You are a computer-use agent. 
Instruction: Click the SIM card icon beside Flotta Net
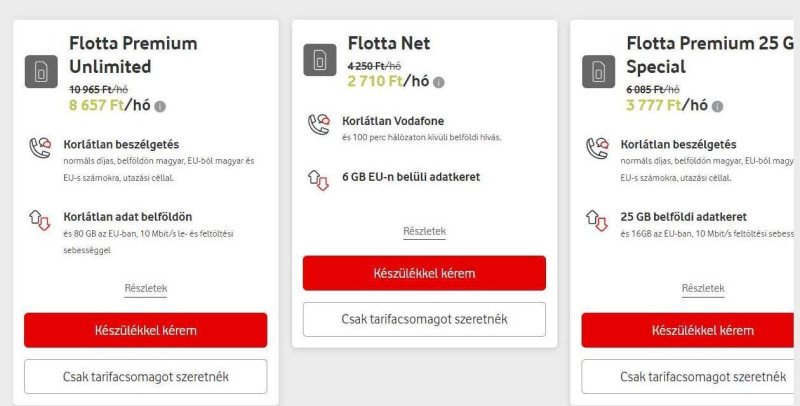pos(320,60)
